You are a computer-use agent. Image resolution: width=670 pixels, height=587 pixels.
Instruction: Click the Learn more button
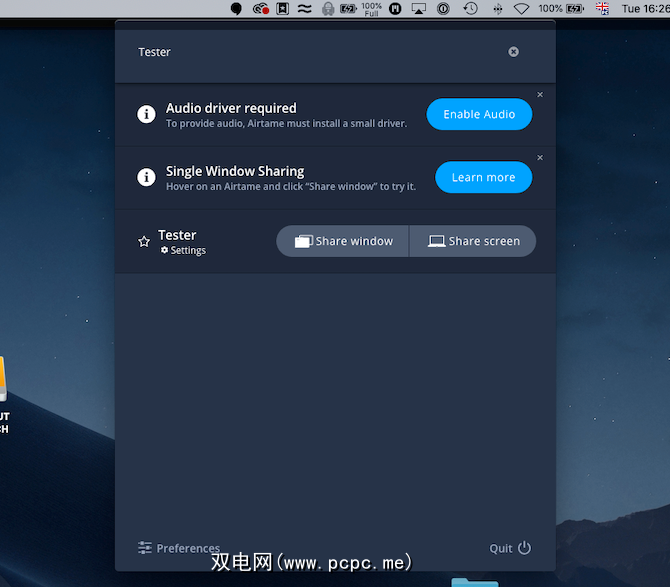[483, 177]
